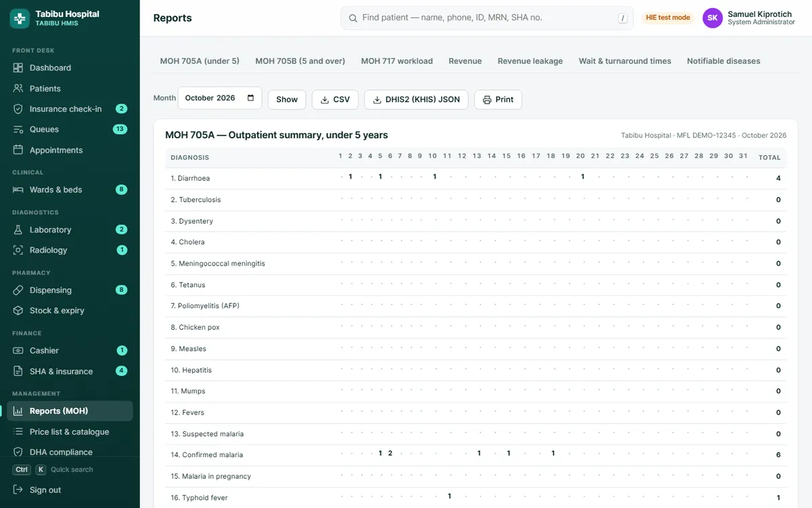Download the report as CSV
812x508 pixels.
(335, 100)
